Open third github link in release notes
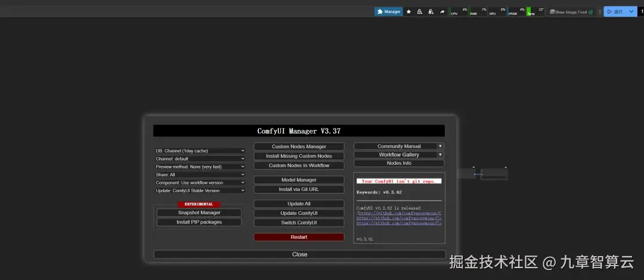The width and height of the screenshot is (644, 280). [x=399, y=223]
